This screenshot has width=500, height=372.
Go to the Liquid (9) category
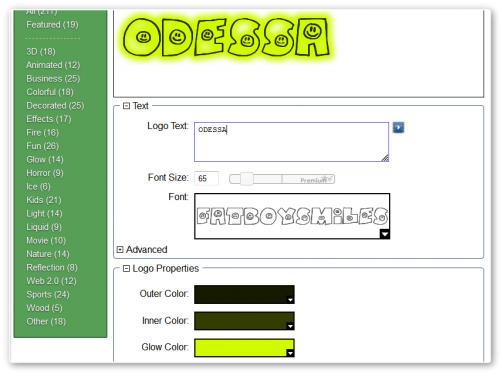pos(44,227)
